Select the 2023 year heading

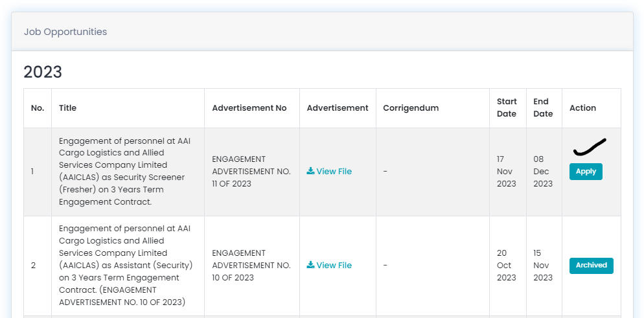click(43, 73)
